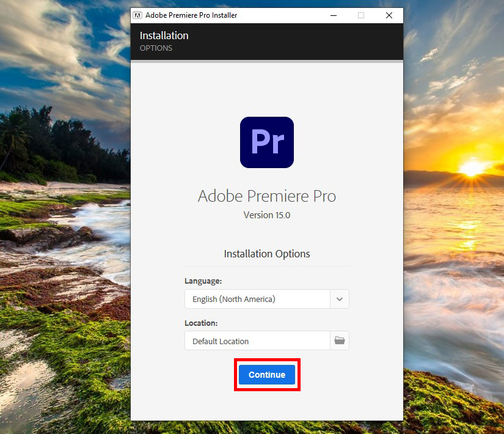Open the Language dropdown arrow
The height and width of the screenshot is (434, 504).
coord(340,299)
